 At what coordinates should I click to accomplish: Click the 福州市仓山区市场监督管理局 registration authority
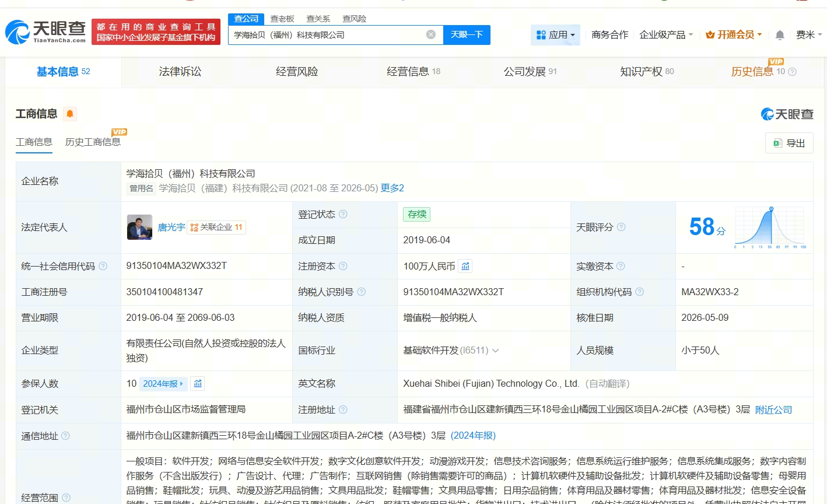coord(185,409)
